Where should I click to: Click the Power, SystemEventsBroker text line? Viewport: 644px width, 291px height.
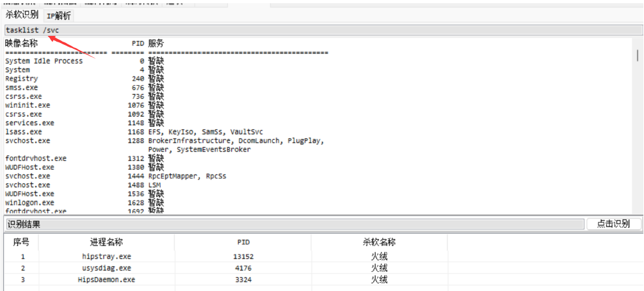199,149
